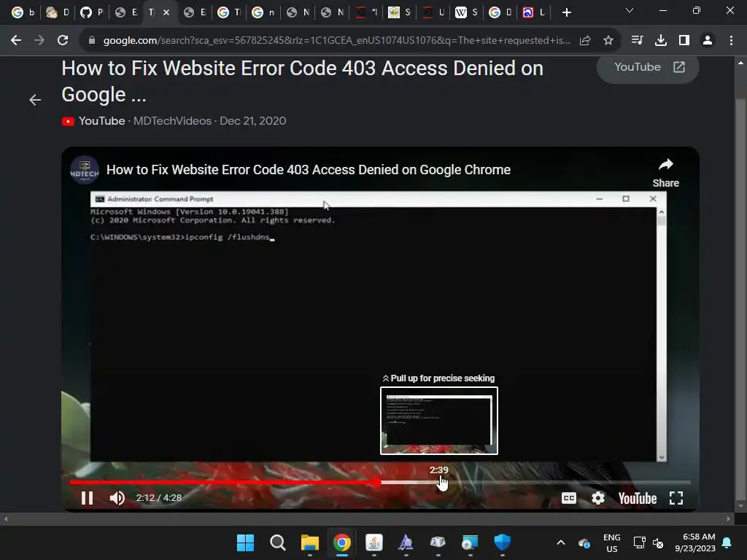Screen dimensions: 747x560
Task: Open the Java app in the taskbar
Action: click(374, 542)
